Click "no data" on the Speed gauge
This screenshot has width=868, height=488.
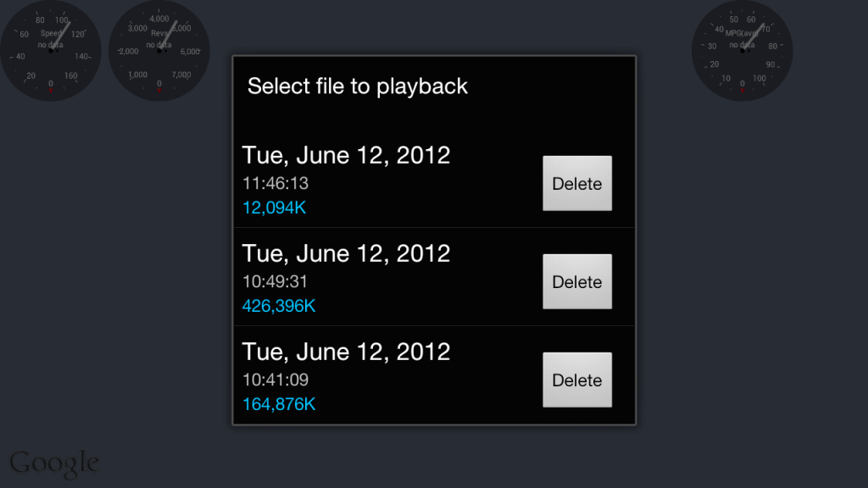[51, 44]
